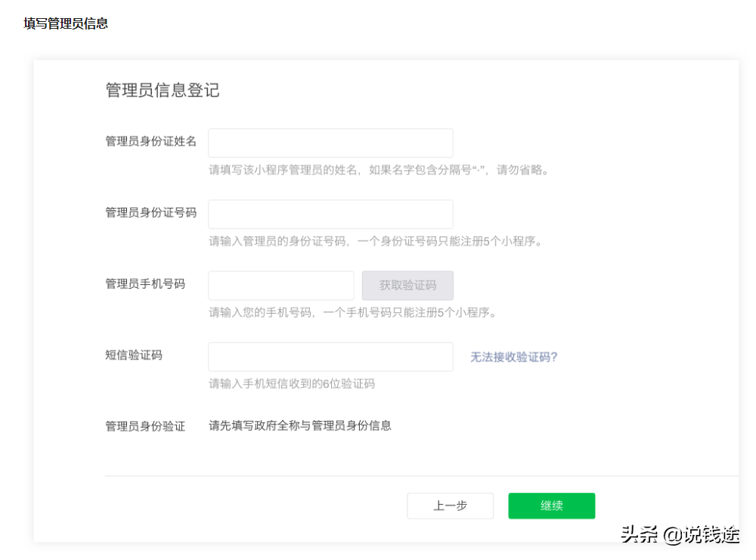Viewport: 756px width, 560px height.
Task: Click the 管理员手机号码 input field
Action: (x=280, y=285)
